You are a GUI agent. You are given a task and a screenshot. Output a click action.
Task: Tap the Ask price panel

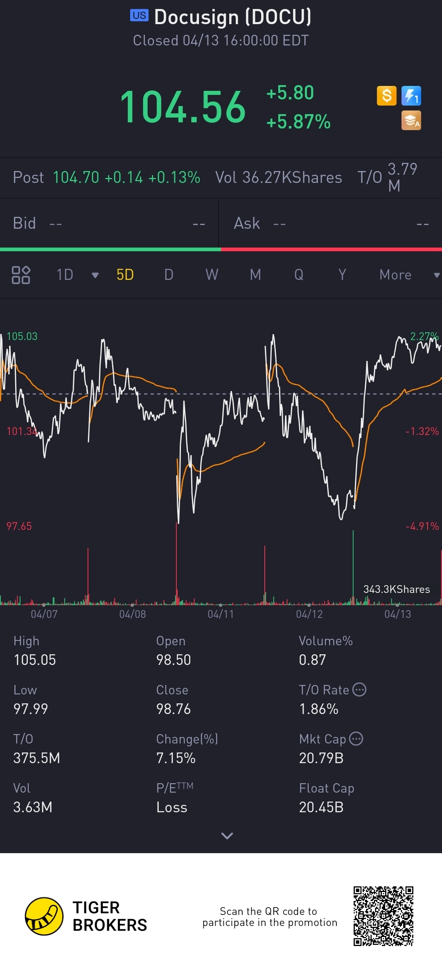pos(331,223)
